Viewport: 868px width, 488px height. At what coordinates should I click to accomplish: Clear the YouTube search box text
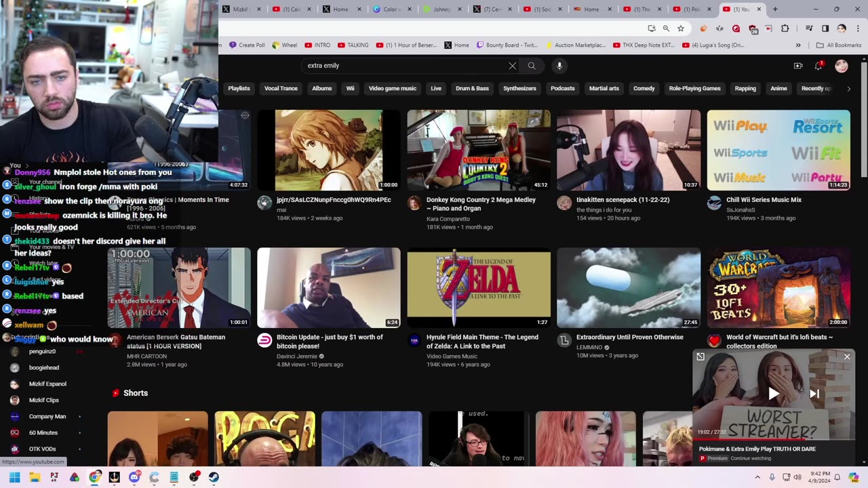point(512,66)
